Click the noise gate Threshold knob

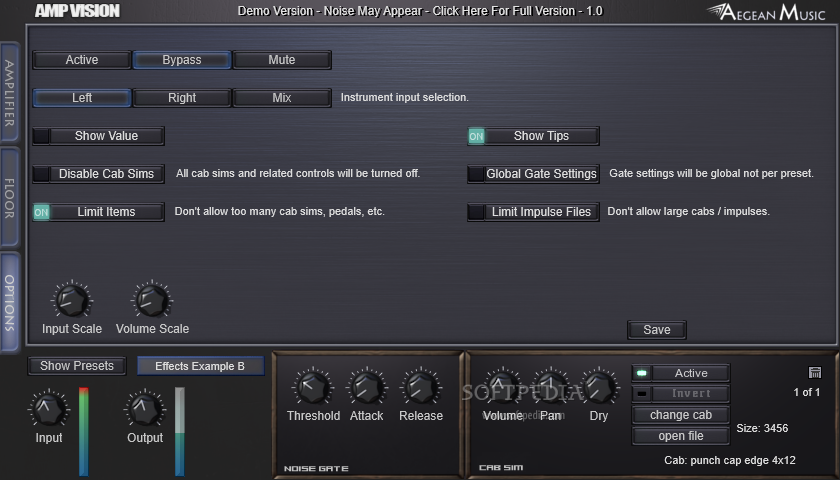coord(313,387)
